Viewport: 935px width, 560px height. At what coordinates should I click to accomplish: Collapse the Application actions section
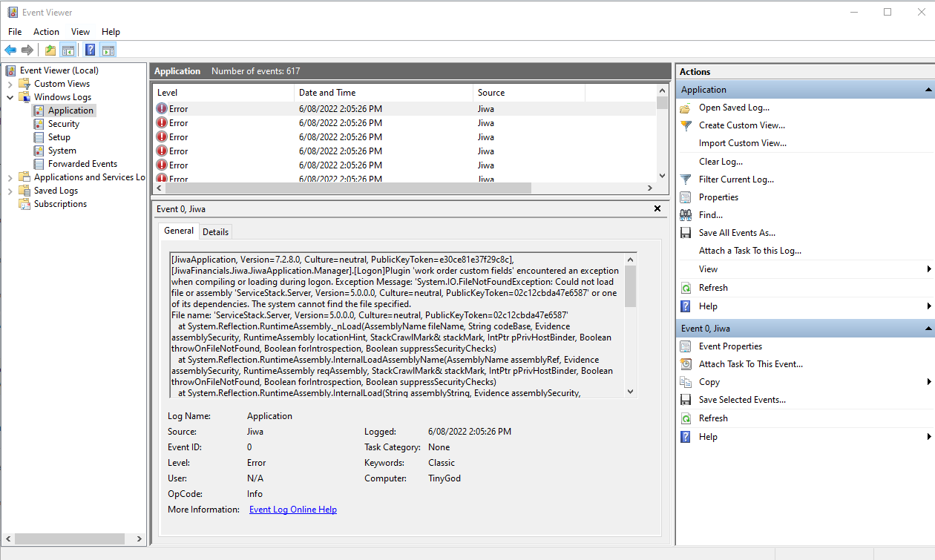(928, 90)
